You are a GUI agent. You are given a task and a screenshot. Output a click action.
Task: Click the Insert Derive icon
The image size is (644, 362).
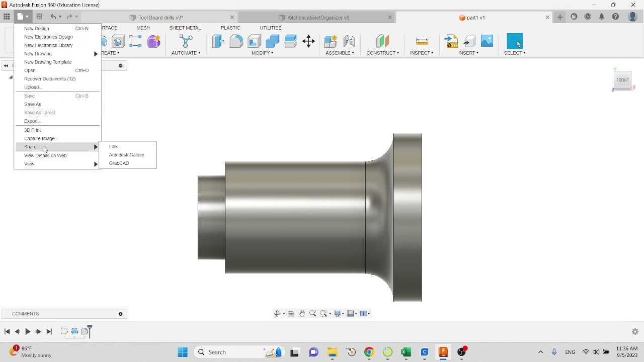click(470, 41)
